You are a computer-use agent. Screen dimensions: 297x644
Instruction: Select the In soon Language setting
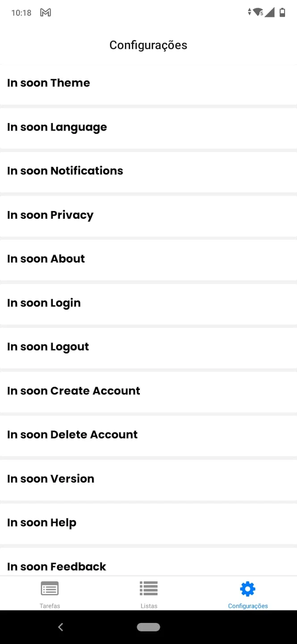pos(148,127)
